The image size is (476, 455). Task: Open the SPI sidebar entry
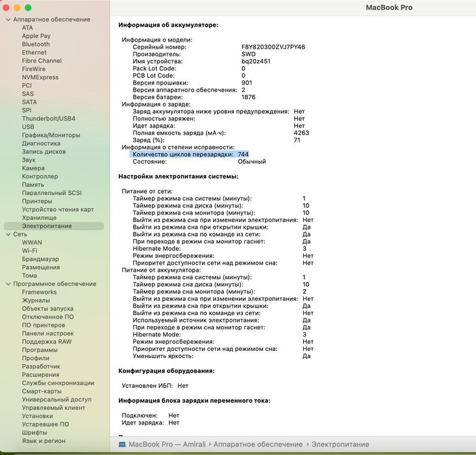27,110
